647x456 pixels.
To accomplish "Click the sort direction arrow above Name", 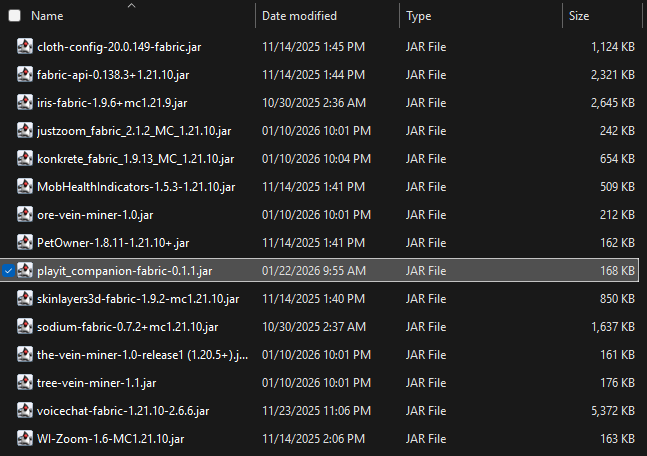I will 131,5.
